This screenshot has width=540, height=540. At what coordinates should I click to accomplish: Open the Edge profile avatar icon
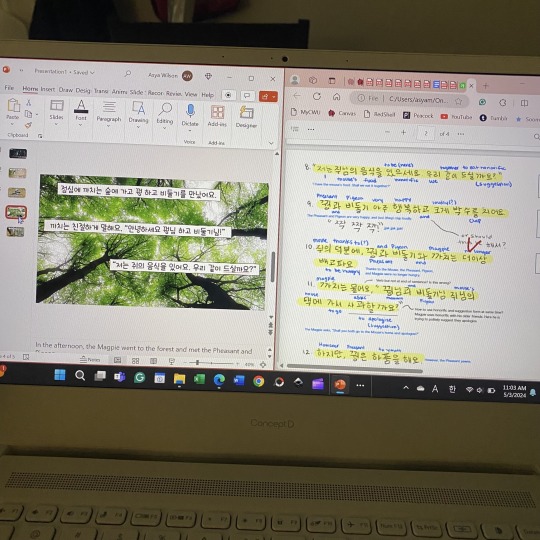295,80
